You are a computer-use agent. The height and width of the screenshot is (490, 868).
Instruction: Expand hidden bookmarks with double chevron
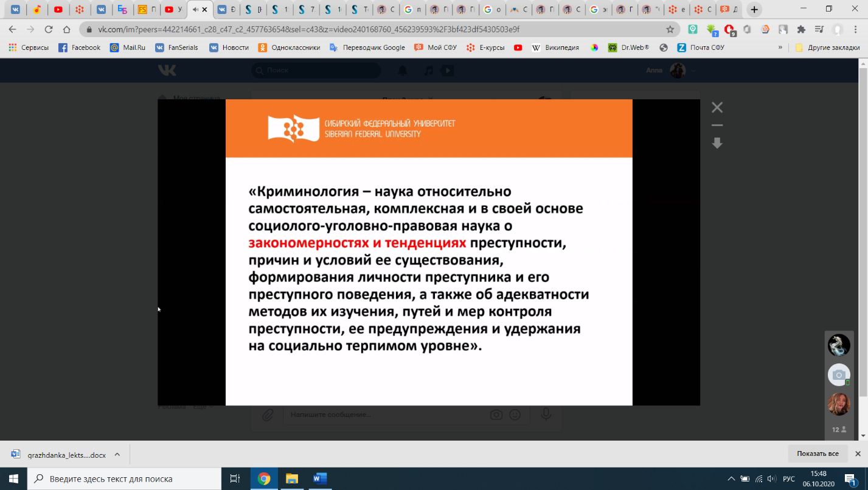(780, 47)
